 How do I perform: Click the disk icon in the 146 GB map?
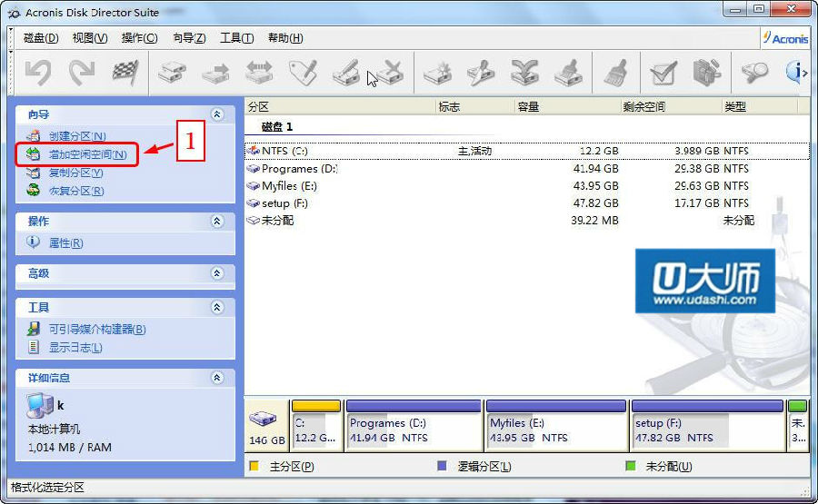click(x=265, y=420)
